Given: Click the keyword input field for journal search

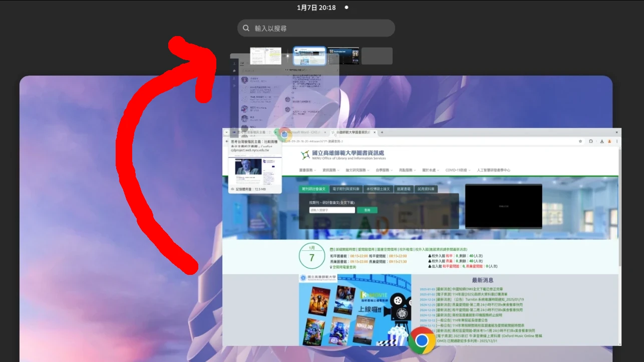Looking at the screenshot, I should pos(332,210).
